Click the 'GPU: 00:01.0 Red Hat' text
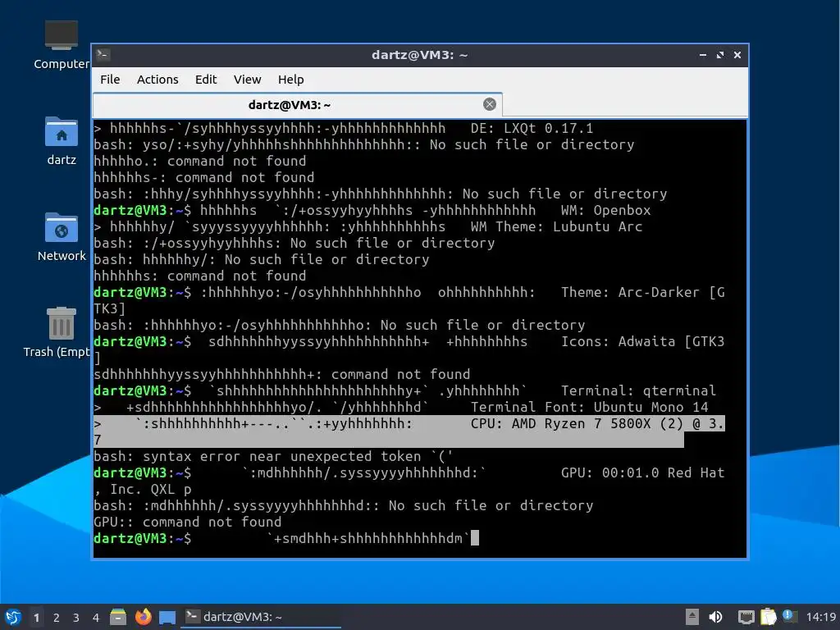Viewport: 840px width, 630px height. pos(642,472)
